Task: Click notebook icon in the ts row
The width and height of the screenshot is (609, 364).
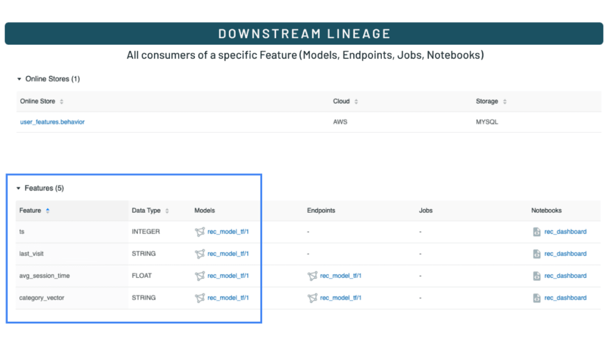Action: coord(537,232)
